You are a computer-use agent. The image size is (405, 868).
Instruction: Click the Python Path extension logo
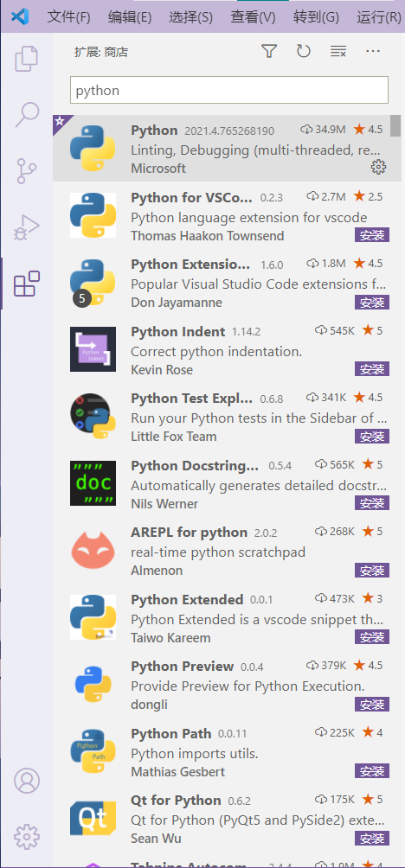pyautogui.click(x=93, y=751)
